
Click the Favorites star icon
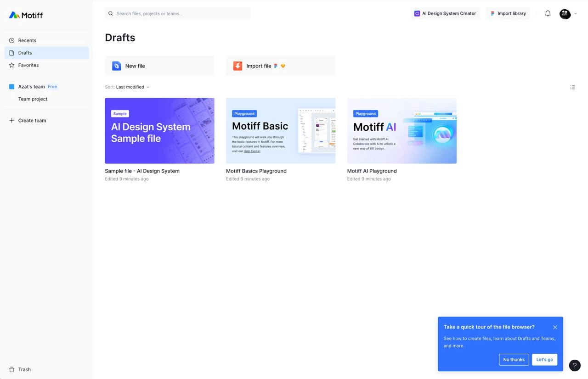[12, 65]
